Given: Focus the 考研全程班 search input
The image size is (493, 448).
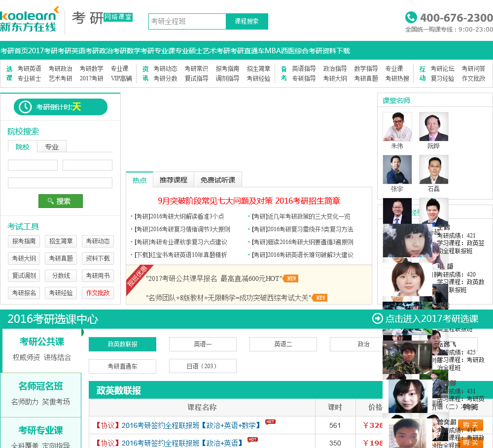Looking at the screenshot, I should [x=187, y=21].
